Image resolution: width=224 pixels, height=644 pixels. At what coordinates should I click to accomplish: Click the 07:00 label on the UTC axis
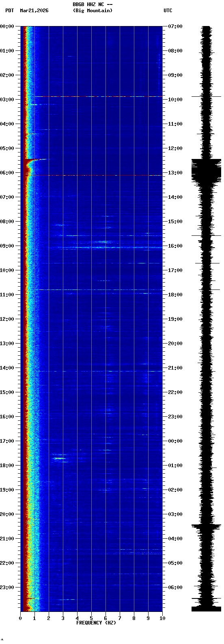pos(175,26)
